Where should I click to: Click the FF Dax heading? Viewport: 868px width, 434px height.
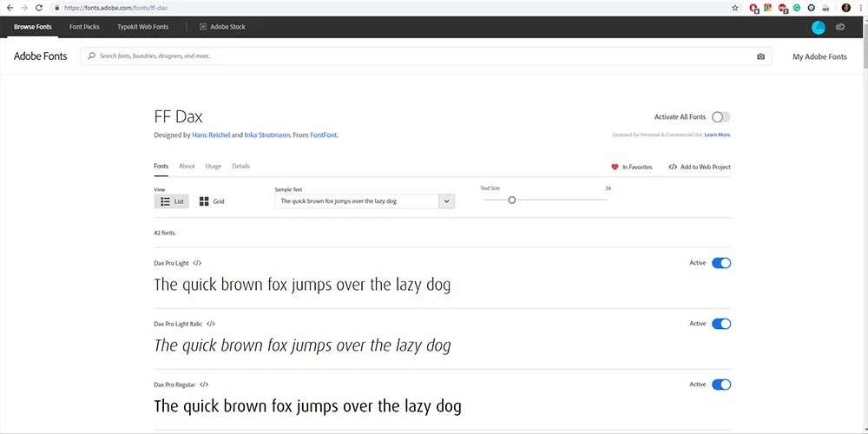click(178, 117)
